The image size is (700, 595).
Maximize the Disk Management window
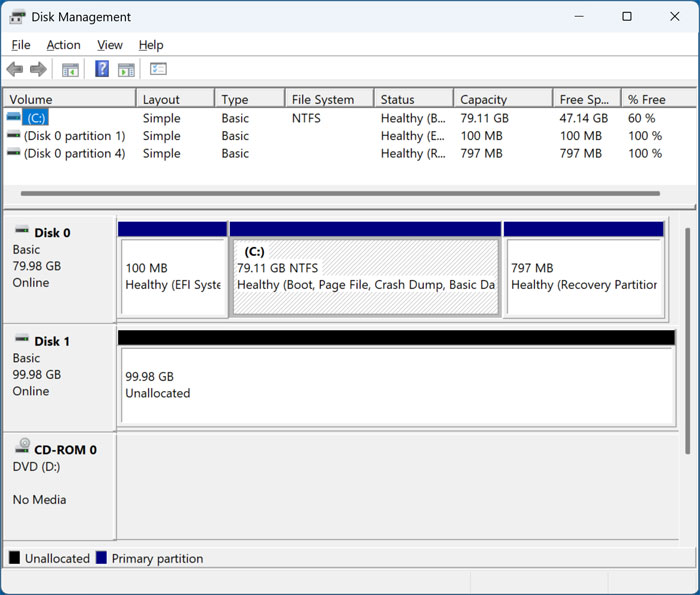coord(627,17)
